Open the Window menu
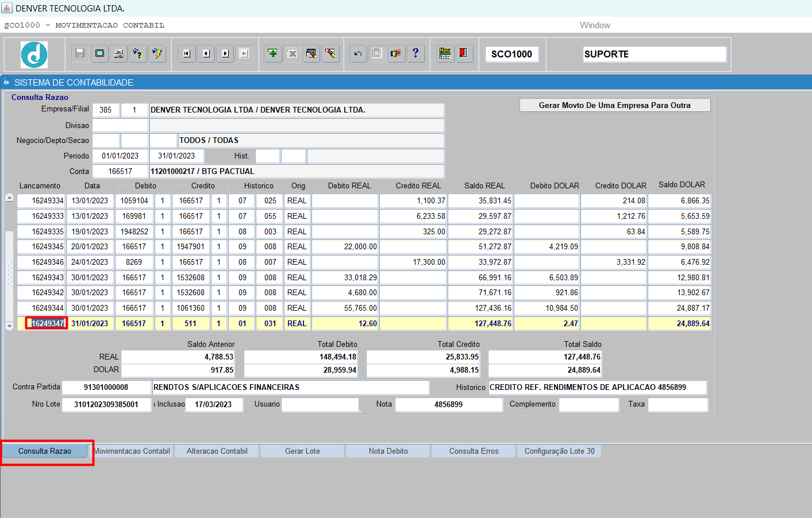Screen dimensions: 812x518 595,25
